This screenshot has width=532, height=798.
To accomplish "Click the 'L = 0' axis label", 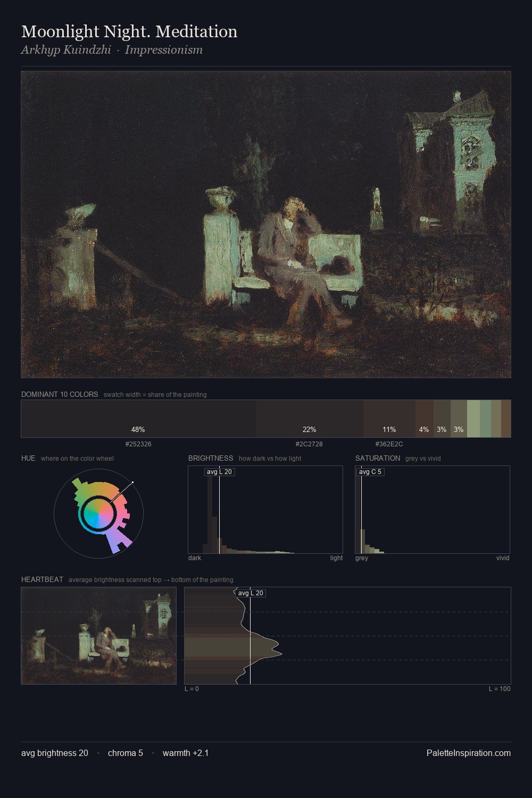I will (192, 689).
